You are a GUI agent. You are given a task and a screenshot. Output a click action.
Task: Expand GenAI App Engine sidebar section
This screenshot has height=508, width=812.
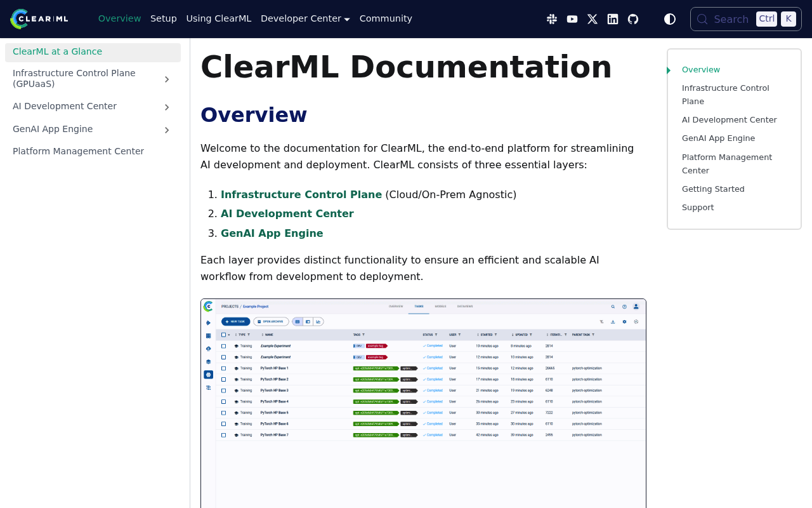pyautogui.click(x=167, y=130)
